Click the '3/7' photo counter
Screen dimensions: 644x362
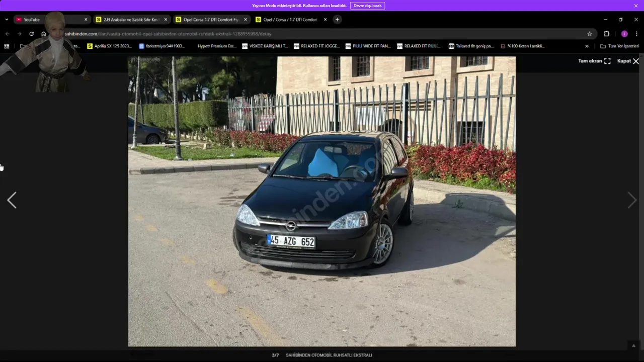coord(275,355)
